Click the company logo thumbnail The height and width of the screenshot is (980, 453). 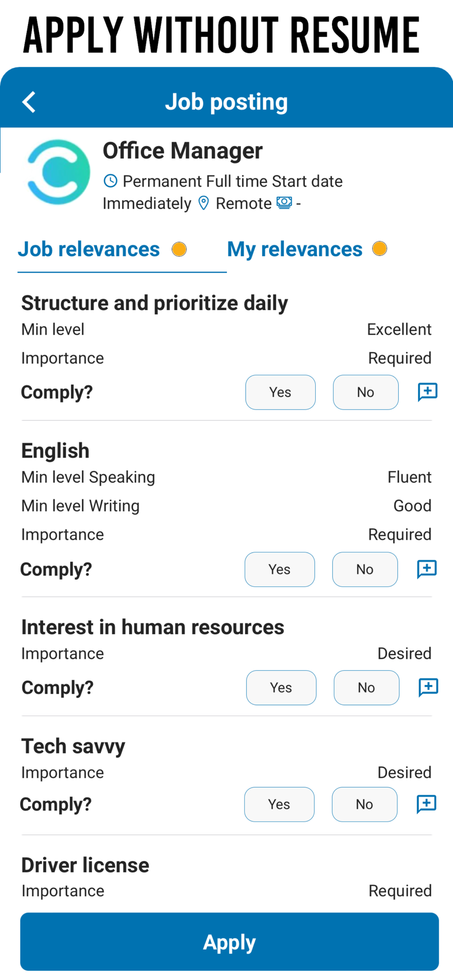click(x=58, y=172)
